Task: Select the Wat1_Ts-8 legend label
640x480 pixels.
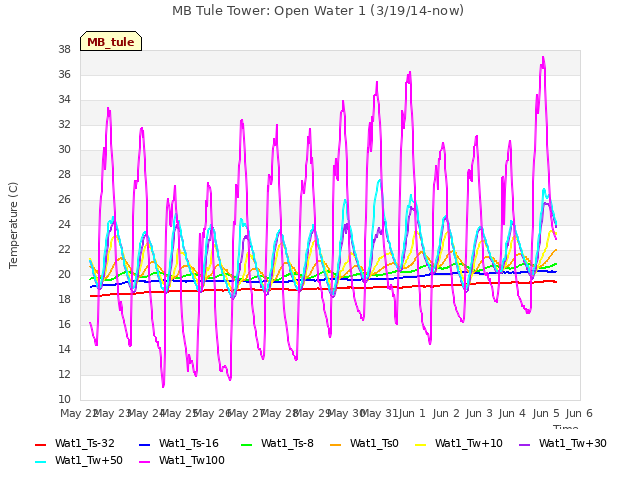Action: 287,444
